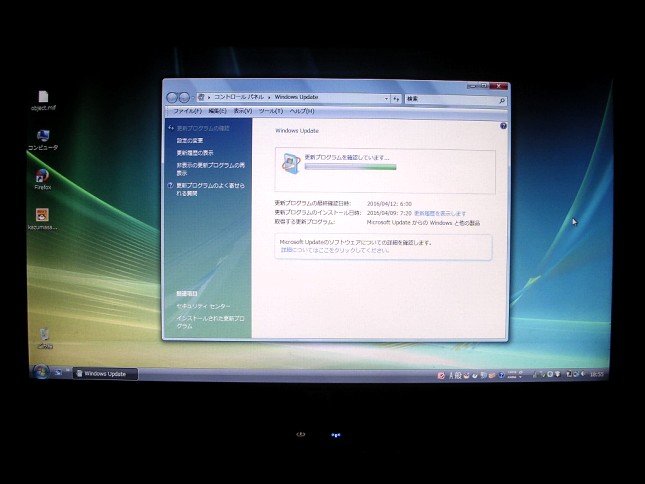
Task: Click the refresh button beside address bar
Action: coord(396,99)
